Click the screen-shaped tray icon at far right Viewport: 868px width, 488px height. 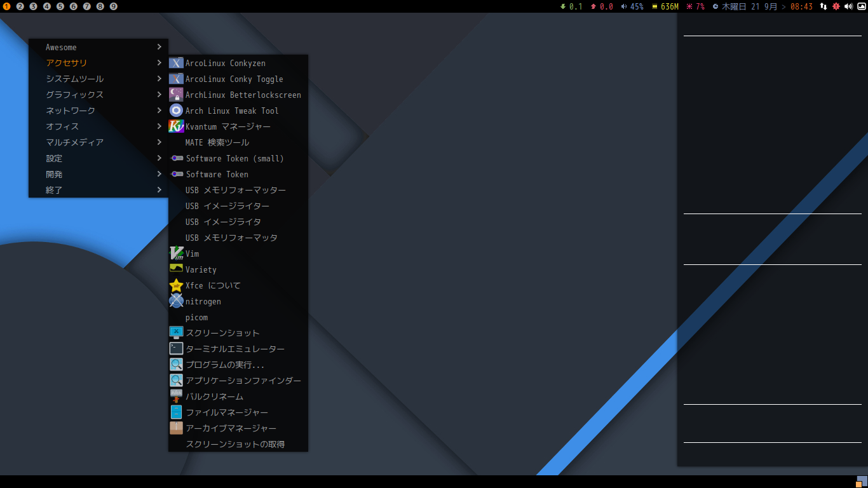click(861, 6)
